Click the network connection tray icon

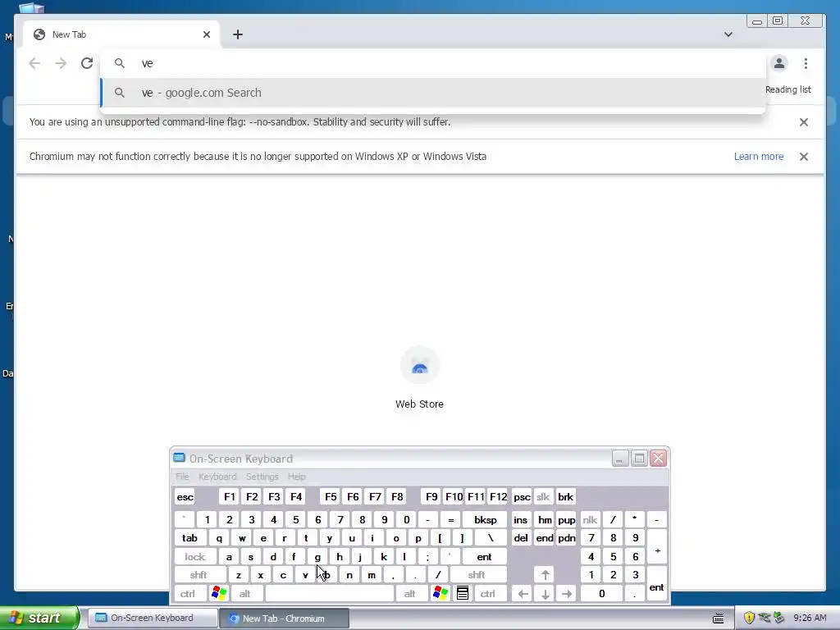[765, 618]
